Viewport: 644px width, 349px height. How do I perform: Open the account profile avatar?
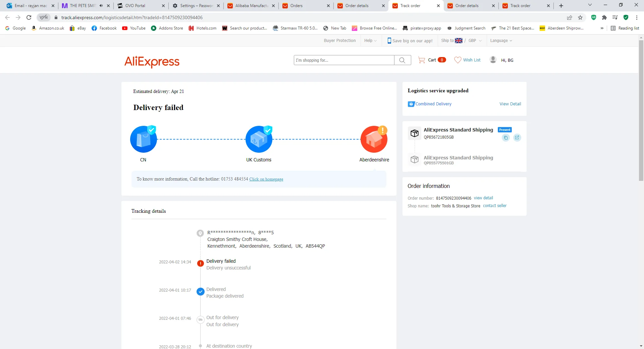coord(493,60)
